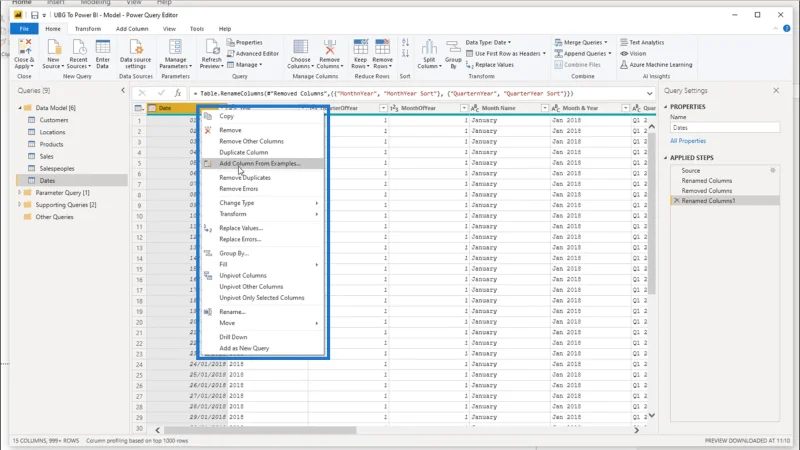Choose Add Column From Examples menu item
This screenshot has height=450, width=800.
(263, 163)
